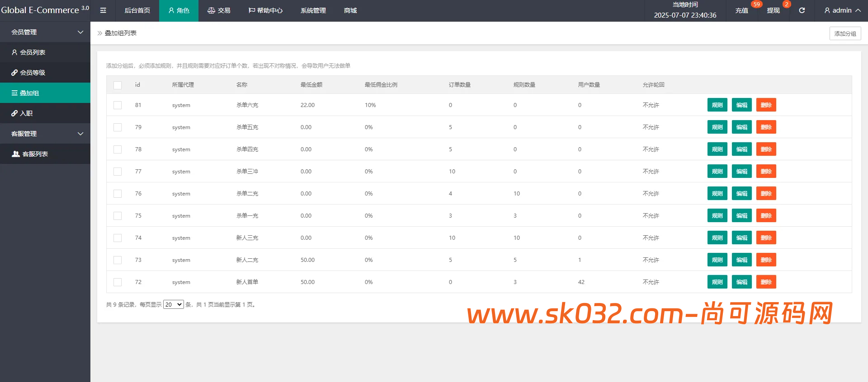Edit group 杀单四充

742,149
